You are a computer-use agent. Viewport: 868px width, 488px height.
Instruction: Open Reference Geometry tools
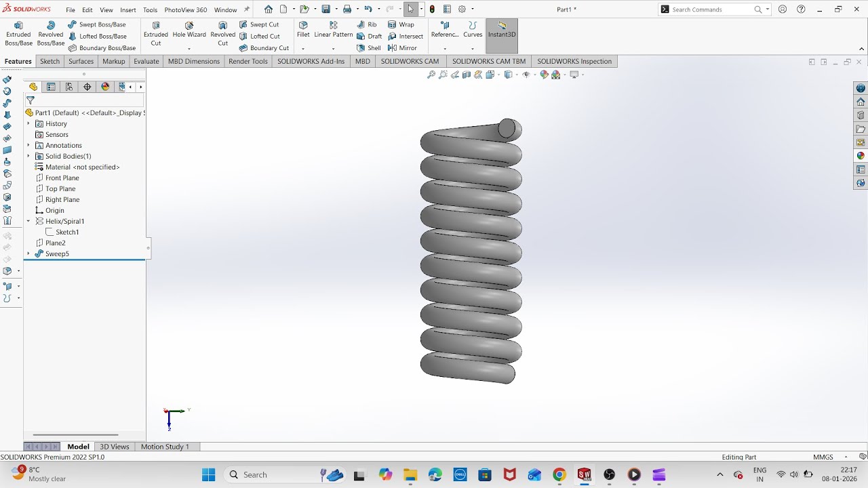pyautogui.click(x=445, y=30)
